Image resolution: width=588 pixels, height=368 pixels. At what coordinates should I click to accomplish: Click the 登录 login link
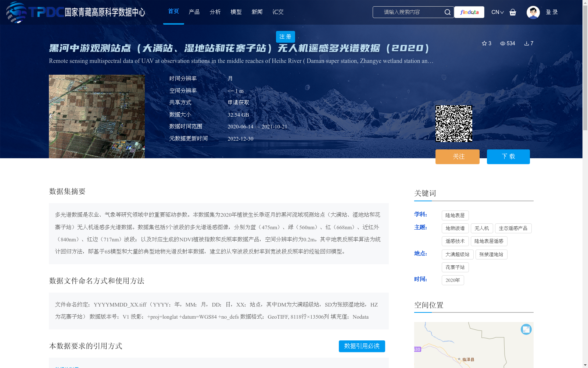click(552, 12)
